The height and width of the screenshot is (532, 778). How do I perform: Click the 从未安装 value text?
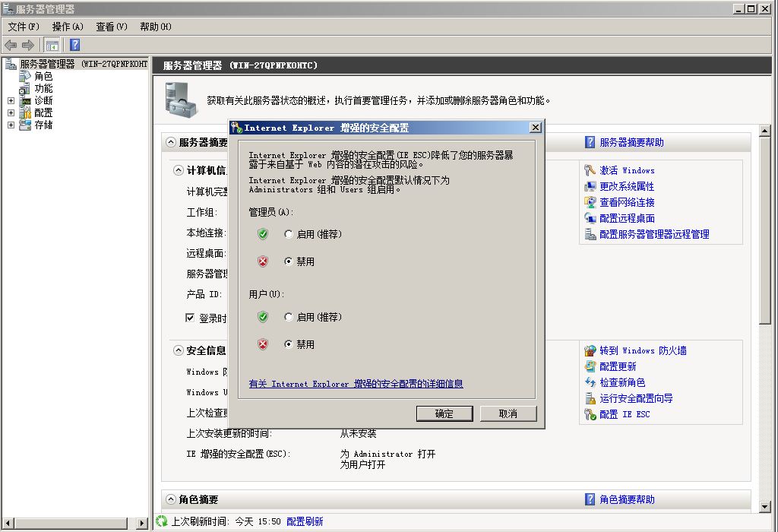(x=359, y=433)
